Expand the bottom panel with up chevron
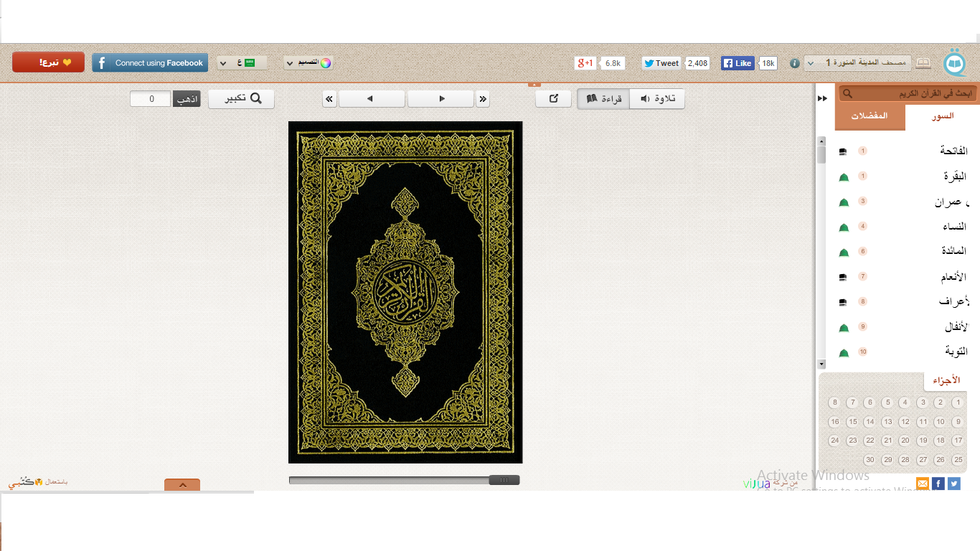The height and width of the screenshot is (551, 980). (x=182, y=485)
